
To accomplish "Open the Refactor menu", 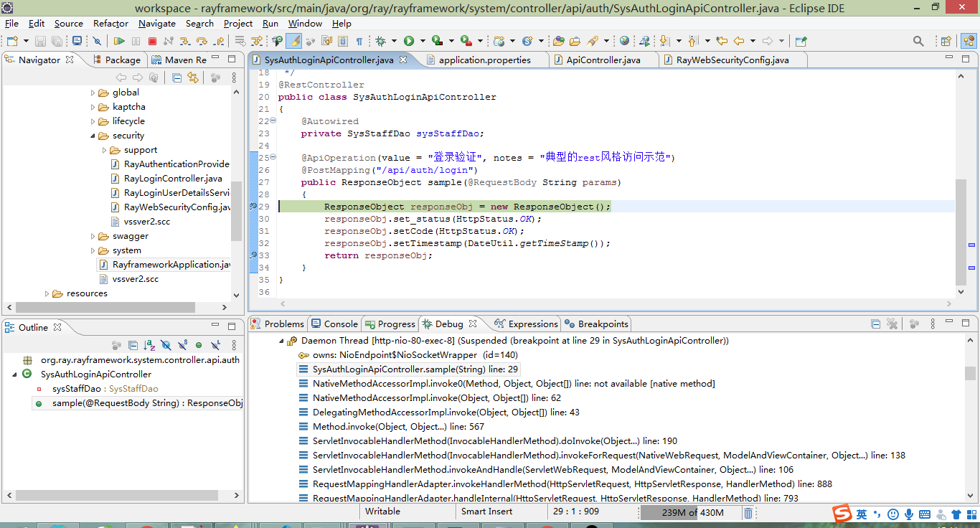I will 110,23.
